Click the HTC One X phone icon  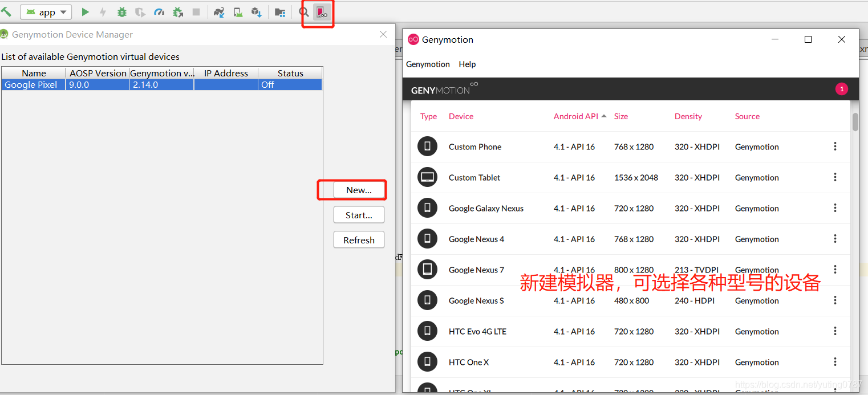[x=427, y=362]
